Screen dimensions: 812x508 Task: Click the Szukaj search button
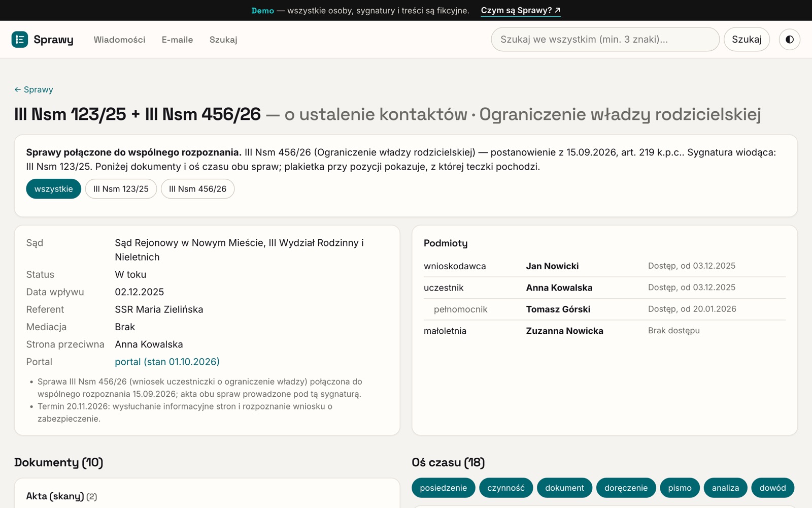tap(747, 39)
